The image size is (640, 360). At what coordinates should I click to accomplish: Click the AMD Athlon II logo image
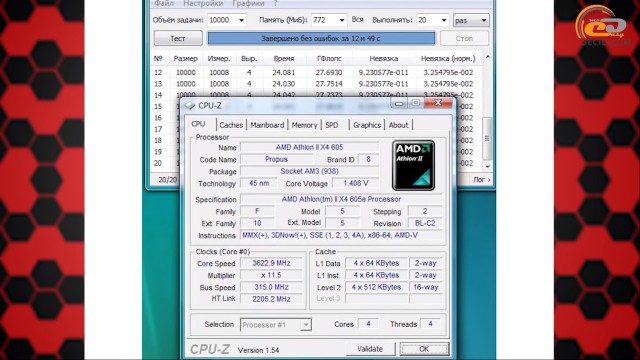pyautogui.click(x=413, y=166)
